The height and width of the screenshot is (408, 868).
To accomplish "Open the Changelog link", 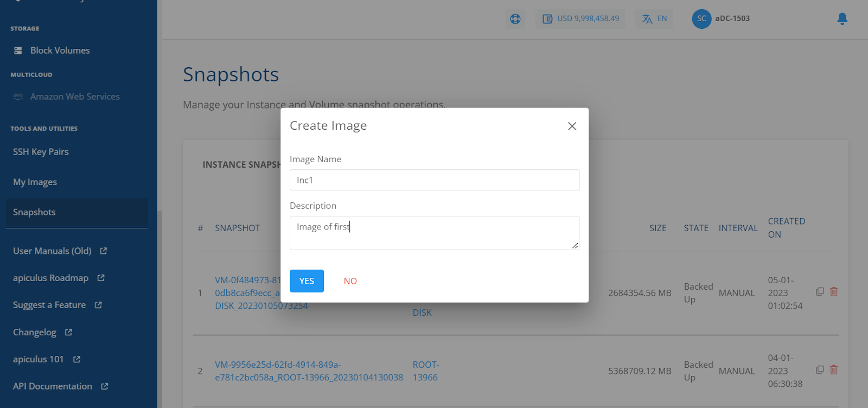I will (34, 333).
